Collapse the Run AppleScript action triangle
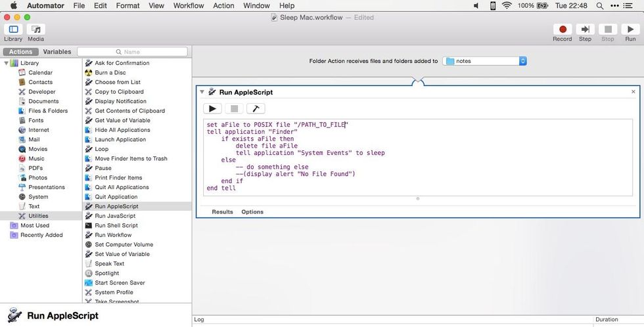 click(202, 92)
